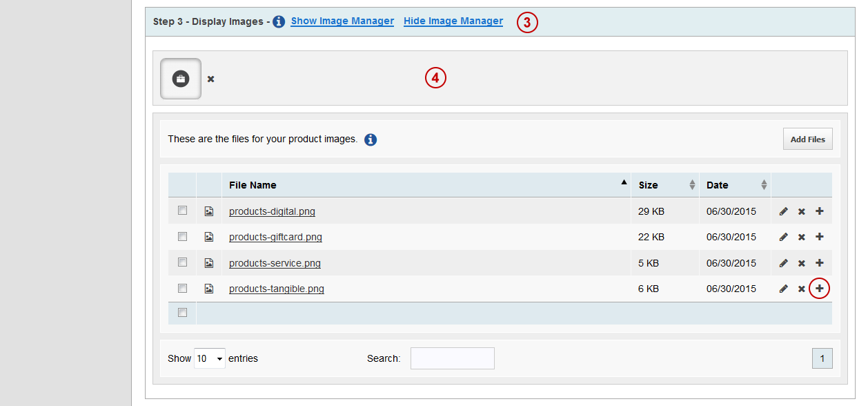Viewport: 868px width, 406px height.
Task: Open the Show entries dropdown
Action: pyautogui.click(x=210, y=358)
